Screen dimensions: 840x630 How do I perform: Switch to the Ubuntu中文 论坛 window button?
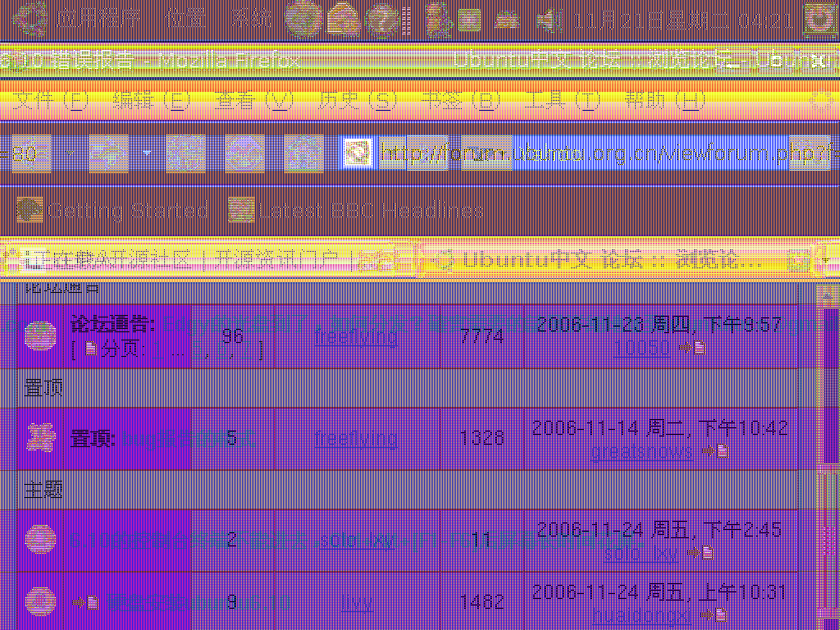click(x=646, y=61)
